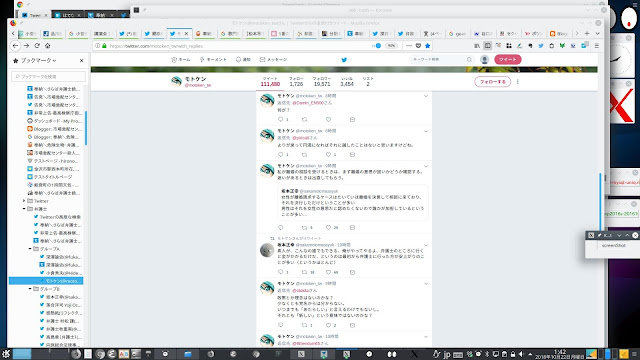Click the Twitter bird logo in header

click(x=344, y=60)
